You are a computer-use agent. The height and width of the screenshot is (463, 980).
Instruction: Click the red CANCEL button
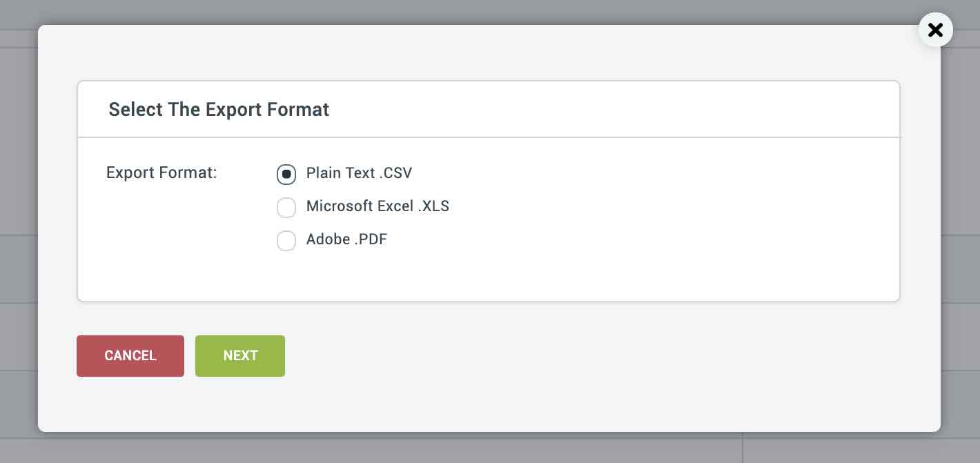click(130, 356)
